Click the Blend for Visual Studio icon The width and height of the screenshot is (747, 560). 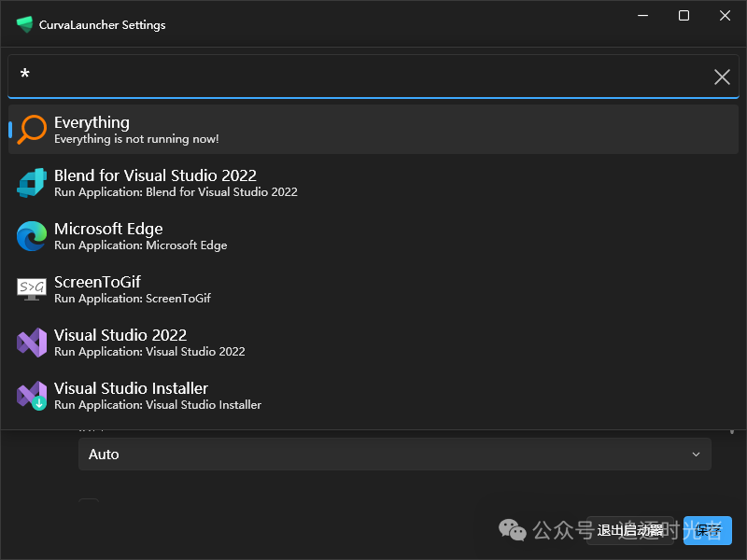point(32,182)
